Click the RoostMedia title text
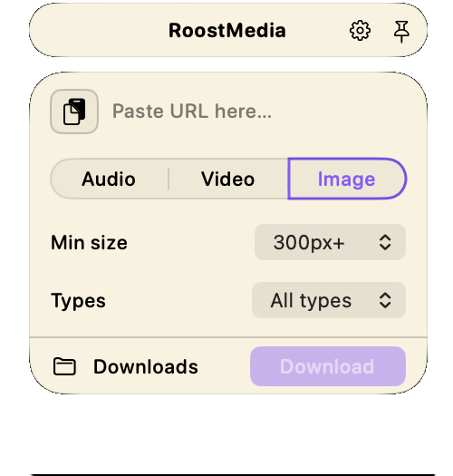 227,31
